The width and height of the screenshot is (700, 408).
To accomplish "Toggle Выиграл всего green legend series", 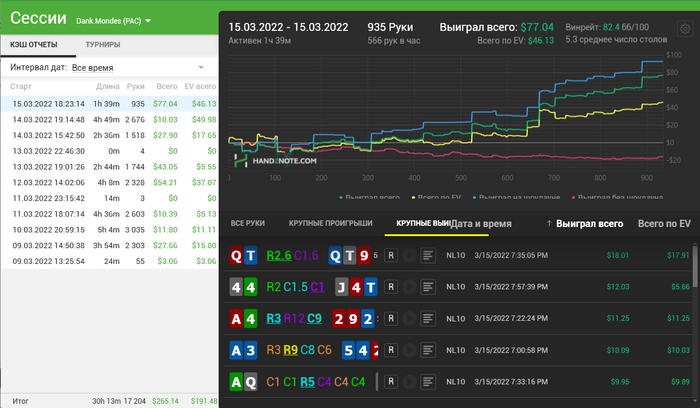I will (370, 197).
